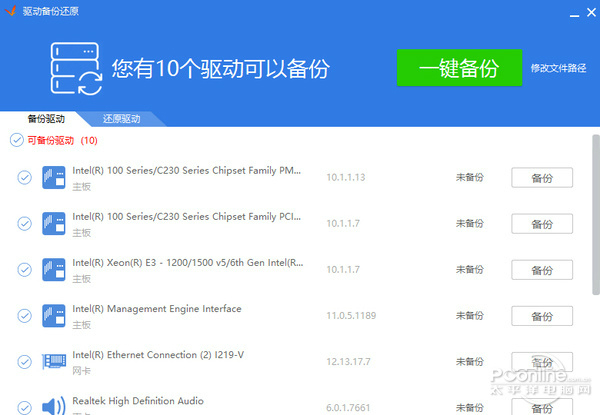The height and width of the screenshot is (415, 600).
Task: Click the green 一键备份 button
Action: tap(459, 68)
